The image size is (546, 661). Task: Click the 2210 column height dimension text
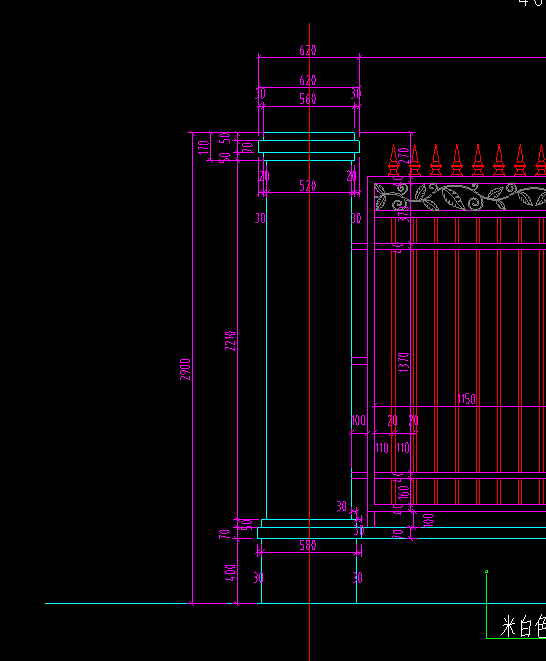[230, 341]
